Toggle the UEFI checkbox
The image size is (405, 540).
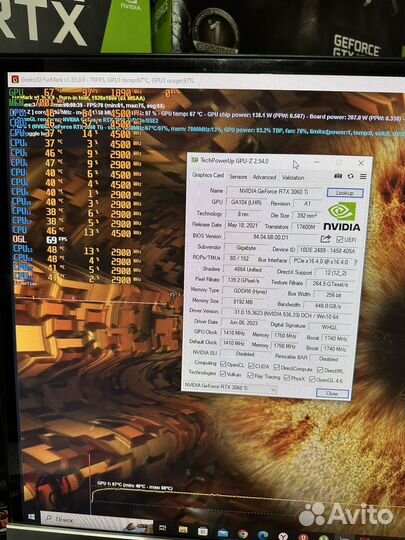tap(340, 239)
